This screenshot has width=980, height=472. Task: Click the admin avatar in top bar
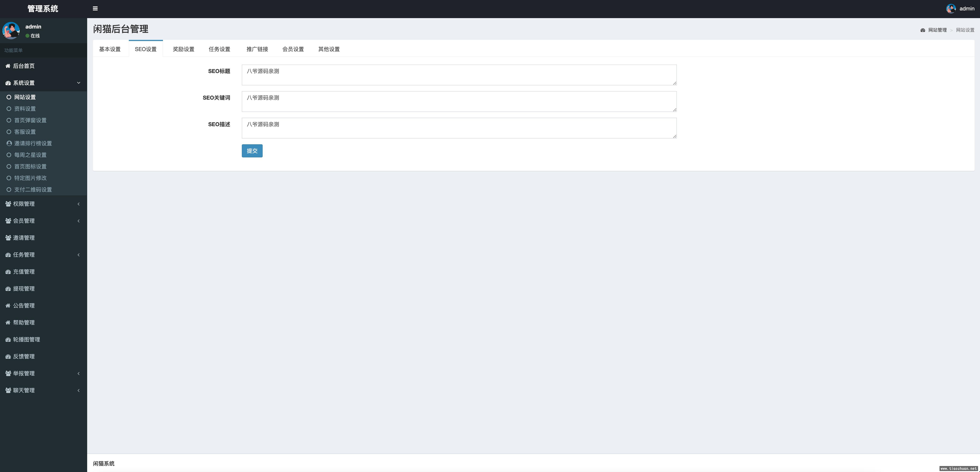(951, 8)
